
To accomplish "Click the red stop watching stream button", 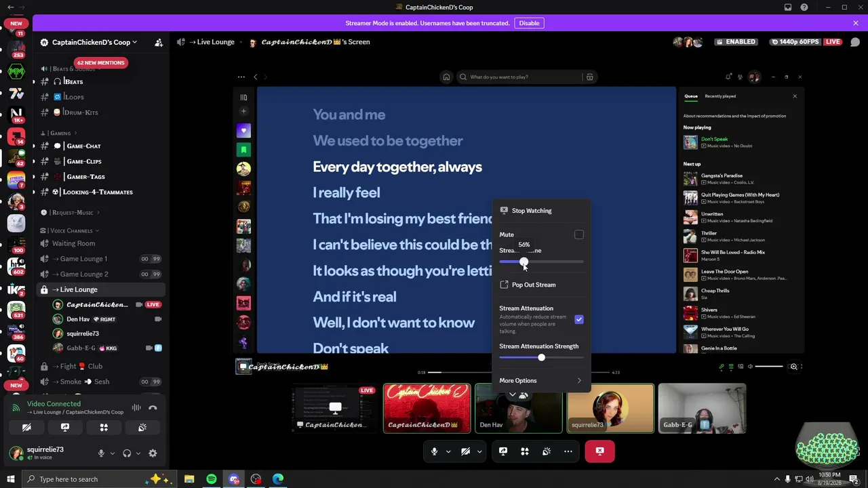I will (600, 451).
